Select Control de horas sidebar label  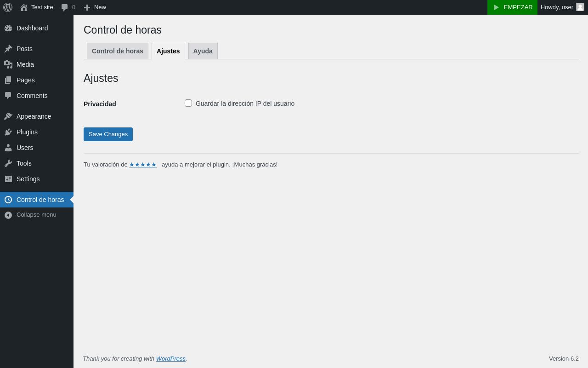coord(40,200)
